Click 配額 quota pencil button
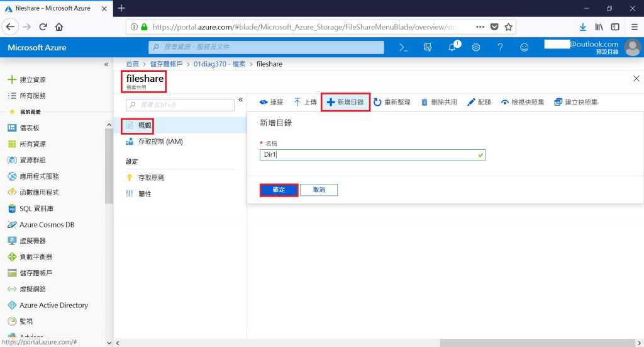The image size is (644, 347). tap(479, 103)
